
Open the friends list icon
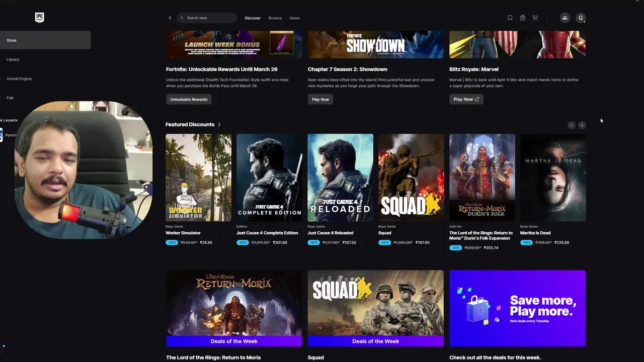pos(565,18)
